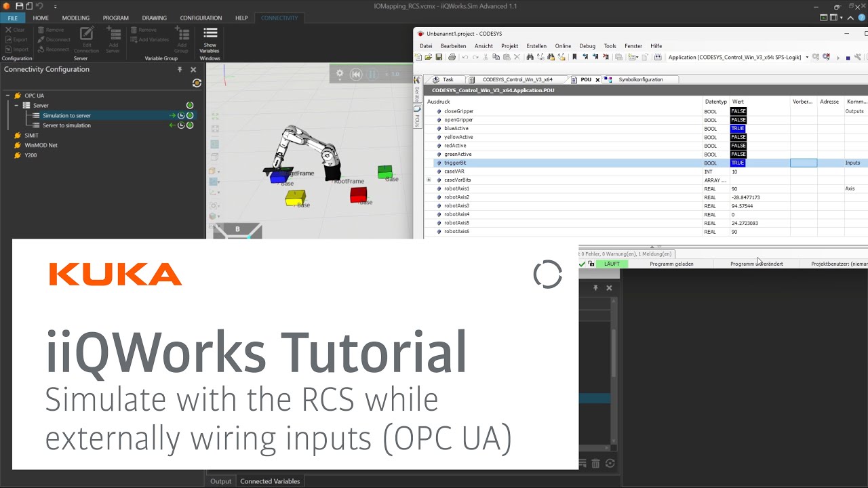Click the Edit Connection icon
This screenshot has width=868, height=488.
coord(86,39)
